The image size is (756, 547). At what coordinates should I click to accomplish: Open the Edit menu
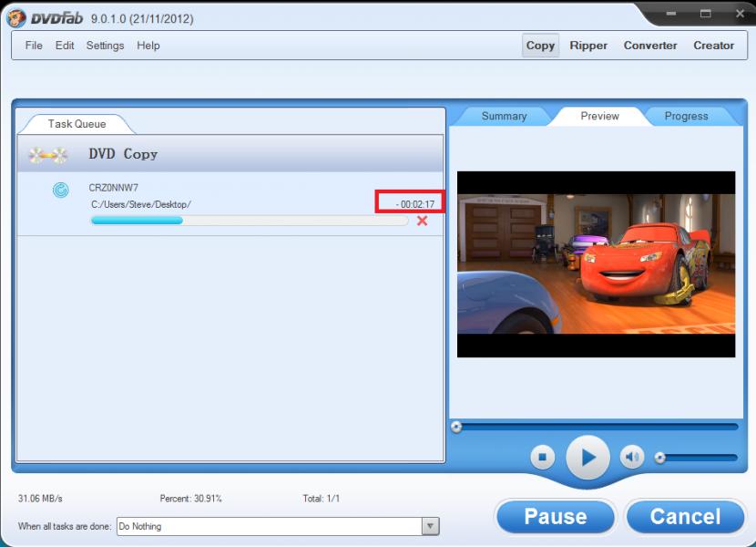(x=65, y=46)
